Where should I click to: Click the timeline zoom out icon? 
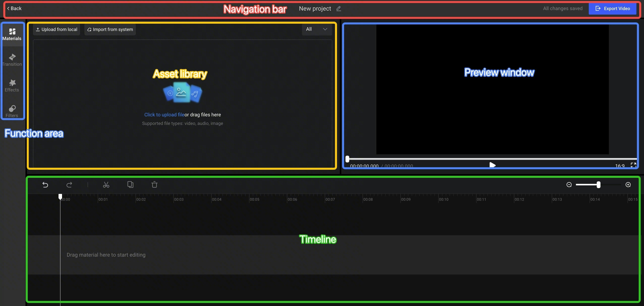click(569, 185)
